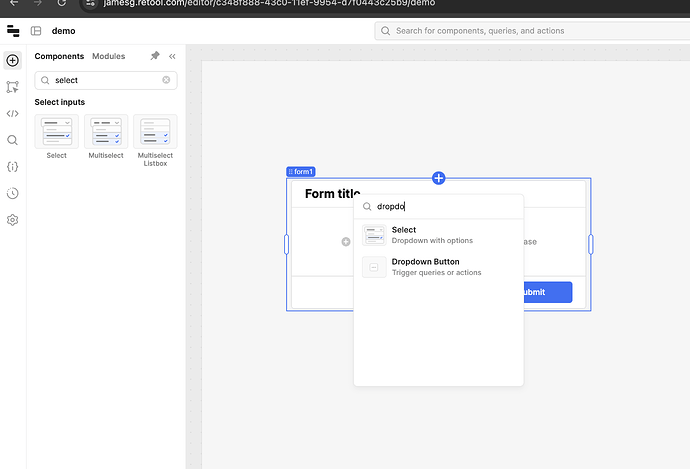Open the Code sidebar icon

13,114
